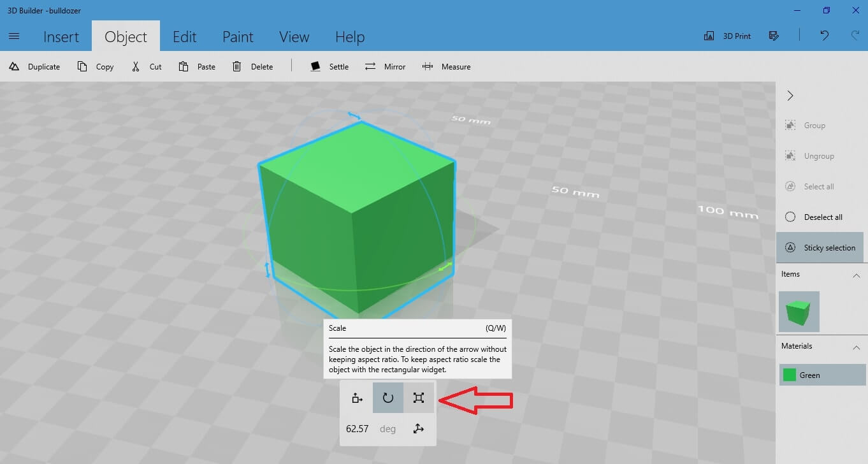The image size is (868, 464).
Task: Activate the Measure tool
Action: [x=428, y=67]
